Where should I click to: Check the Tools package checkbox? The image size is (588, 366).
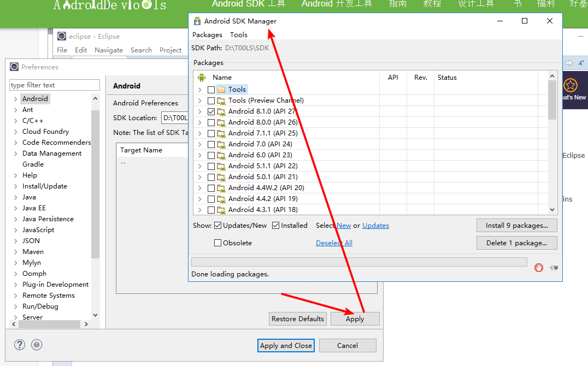pos(211,90)
